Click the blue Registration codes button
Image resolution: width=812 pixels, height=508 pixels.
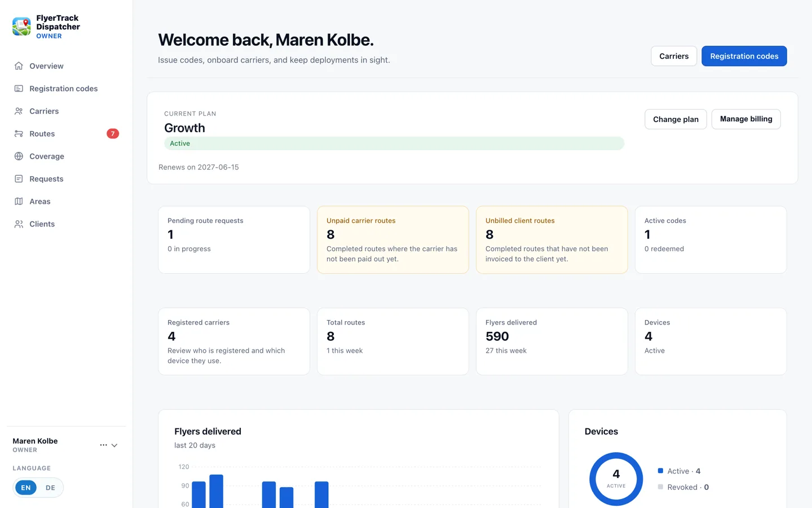744,56
